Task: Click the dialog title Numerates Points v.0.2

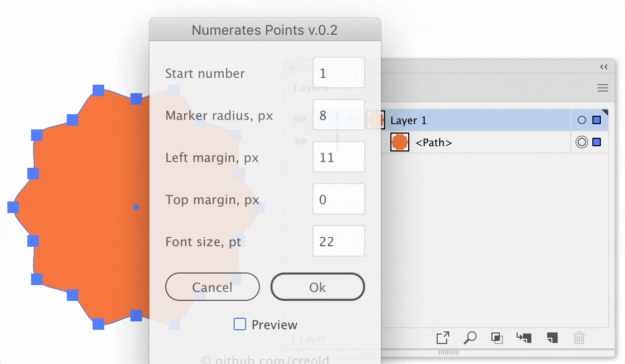Action: pos(265,30)
